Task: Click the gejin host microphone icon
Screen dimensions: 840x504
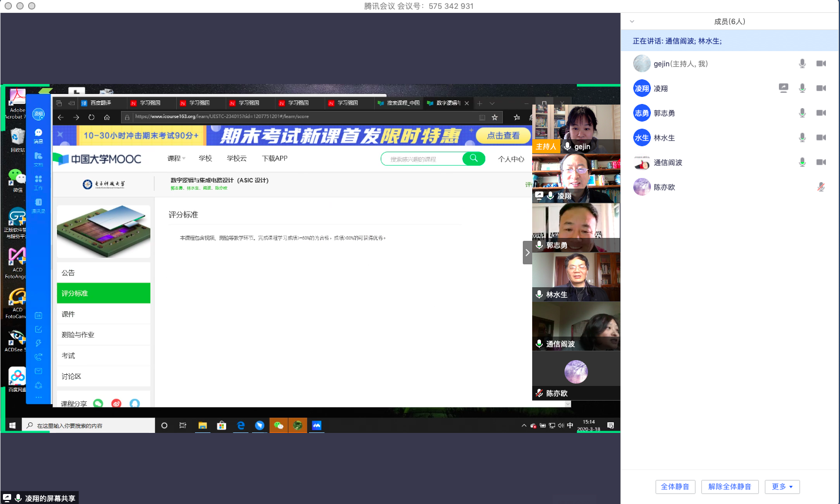Action: 802,63
